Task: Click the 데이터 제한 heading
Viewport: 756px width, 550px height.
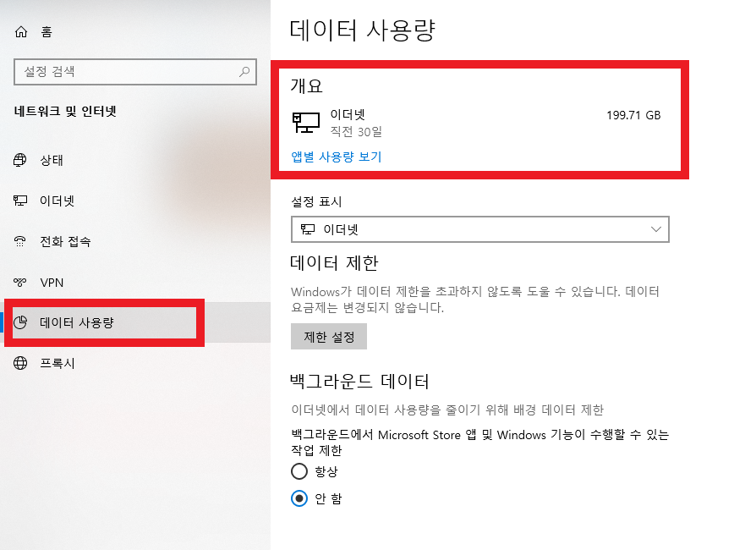Action: pyautogui.click(x=334, y=263)
